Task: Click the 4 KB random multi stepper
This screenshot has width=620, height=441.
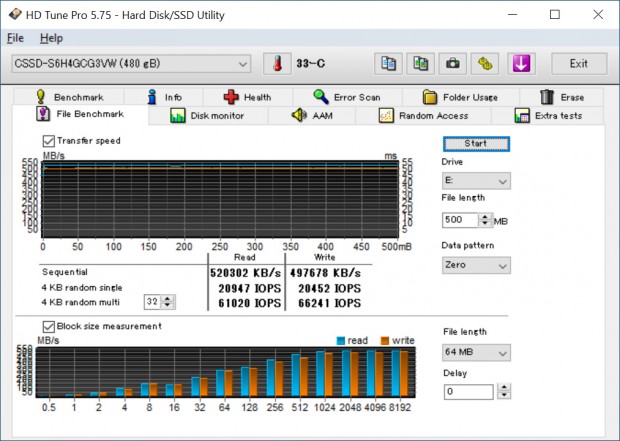Action: coord(169,302)
